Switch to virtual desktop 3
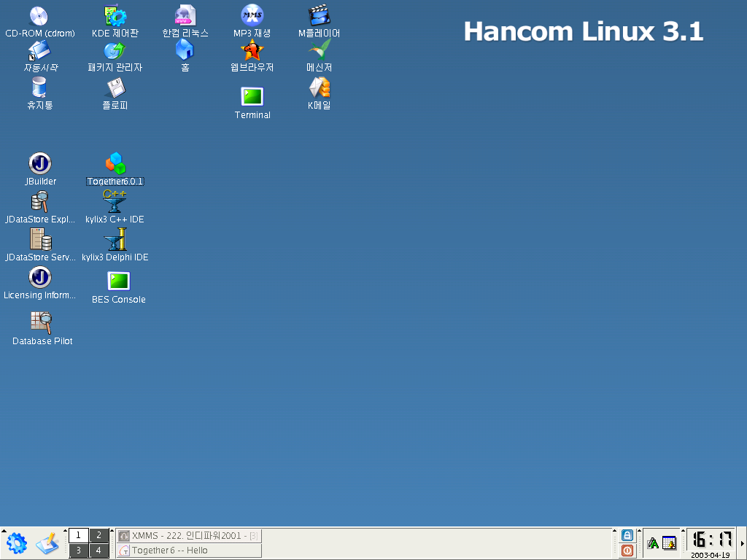Viewport: 747px width, 560px height. point(79,551)
